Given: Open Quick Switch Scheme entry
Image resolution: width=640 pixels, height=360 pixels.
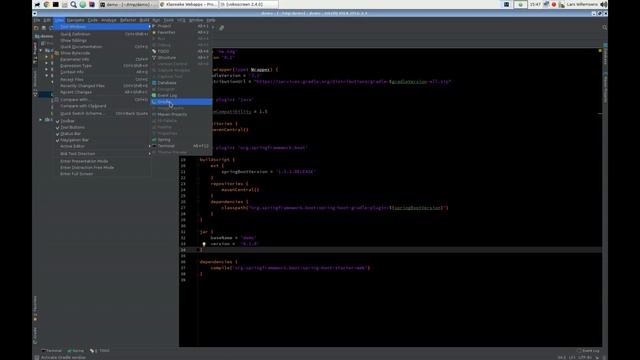Looking at the screenshot, I should [102, 113].
